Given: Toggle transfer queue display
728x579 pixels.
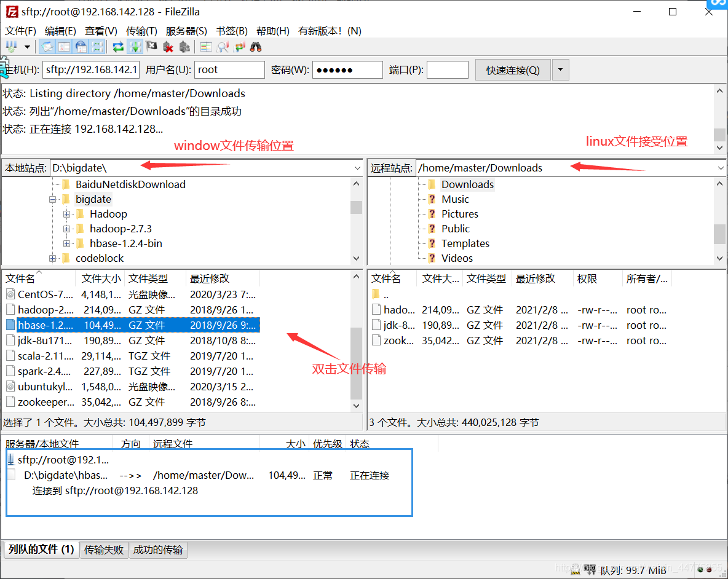Looking at the screenshot, I should click(x=98, y=47).
